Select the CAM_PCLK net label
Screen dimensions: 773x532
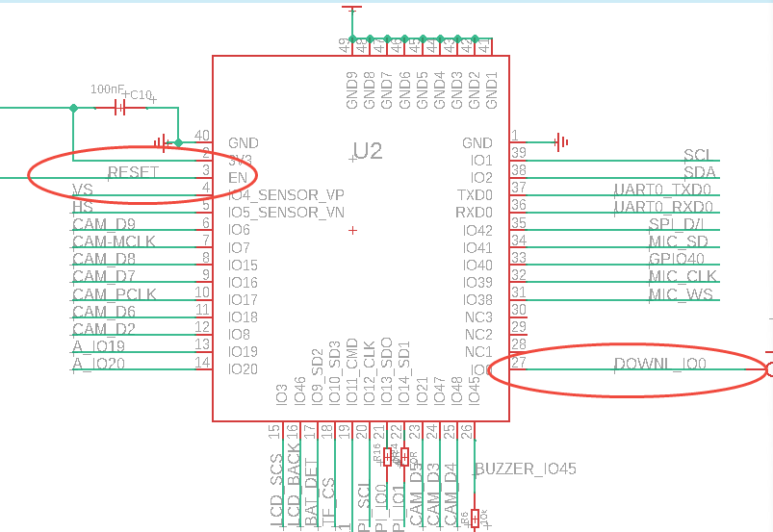(x=114, y=294)
